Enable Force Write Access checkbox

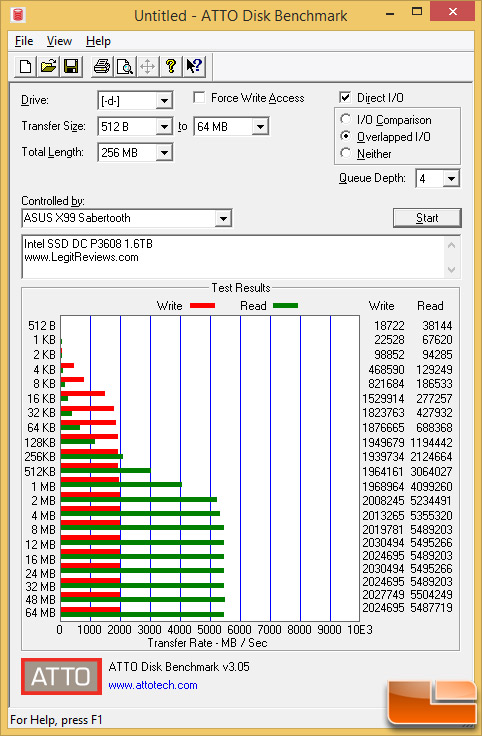point(199,98)
